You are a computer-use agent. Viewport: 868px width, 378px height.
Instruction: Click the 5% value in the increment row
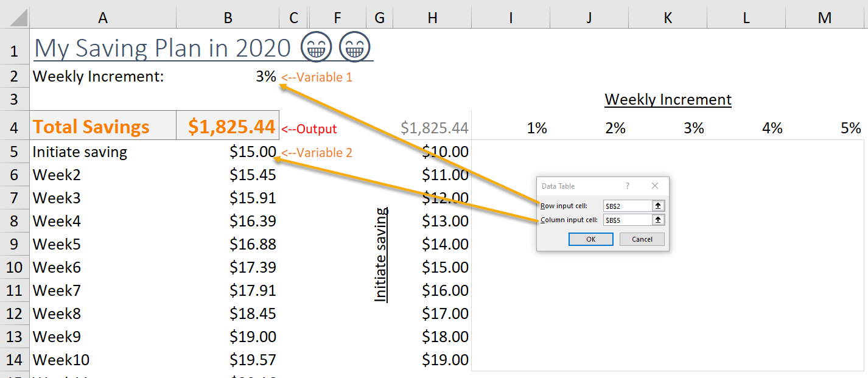pyautogui.click(x=850, y=128)
